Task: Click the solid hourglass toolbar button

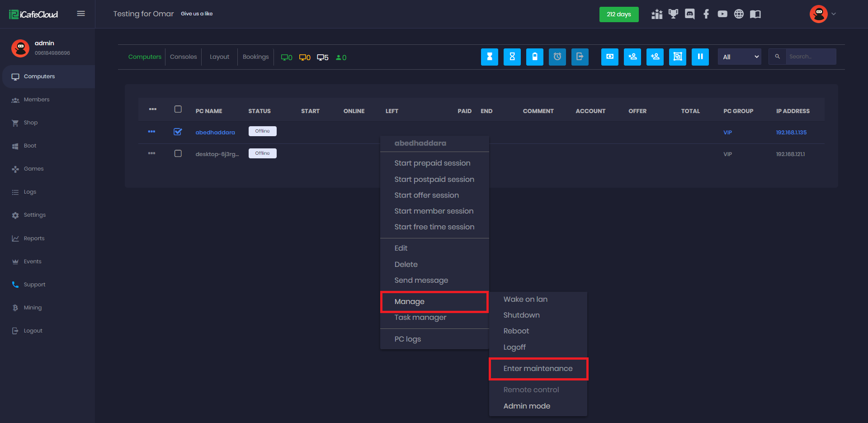Action: click(489, 57)
